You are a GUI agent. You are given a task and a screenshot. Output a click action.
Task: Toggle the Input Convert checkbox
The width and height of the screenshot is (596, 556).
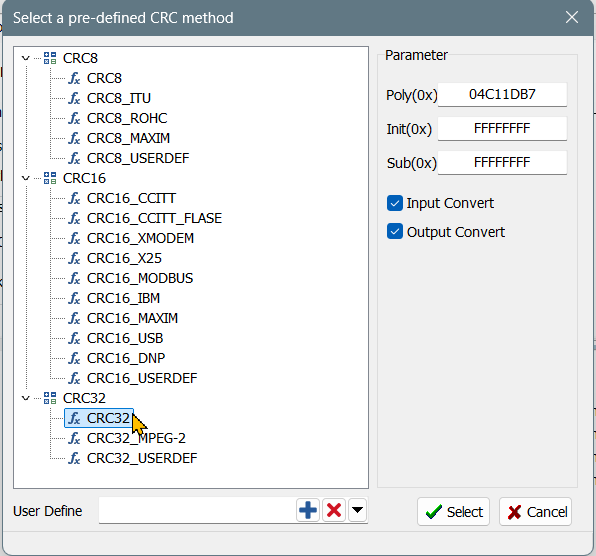pos(395,203)
